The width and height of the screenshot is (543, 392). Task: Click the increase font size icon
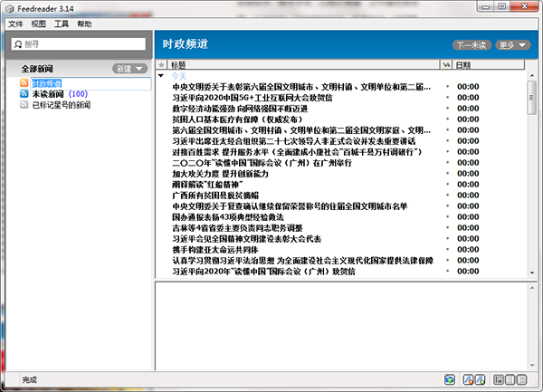(x=482, y=378)
